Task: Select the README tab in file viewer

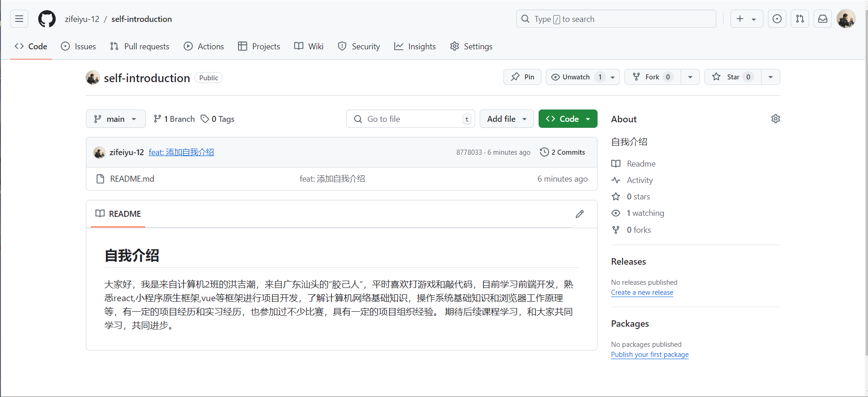Action: click(x=118, y=214)
